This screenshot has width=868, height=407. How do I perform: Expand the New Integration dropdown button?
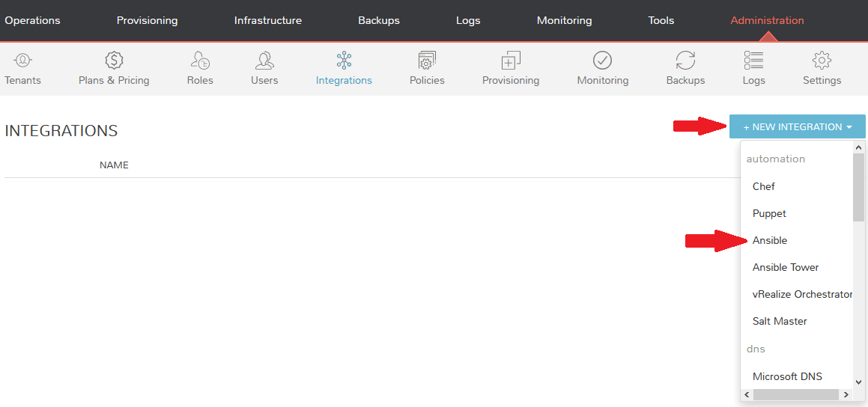(x=797, y=127)
